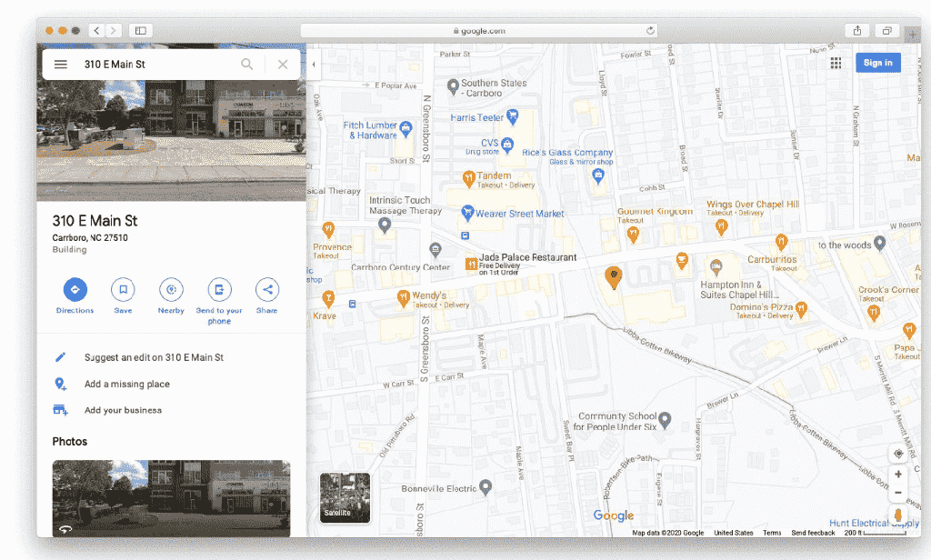Click the header street view photo
The width and height of the screenshot is (931, 560).
click(x=171, y=141)
